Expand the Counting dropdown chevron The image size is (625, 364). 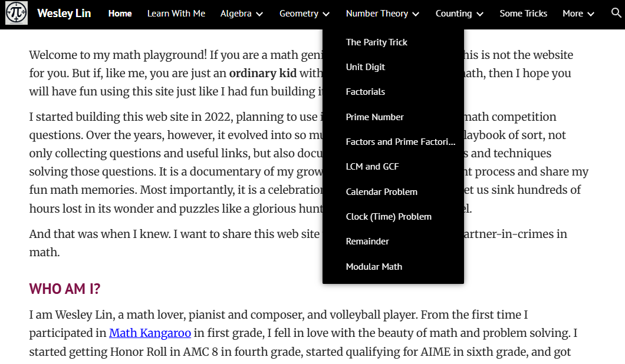pyautogui.click(x=480, y=14)
